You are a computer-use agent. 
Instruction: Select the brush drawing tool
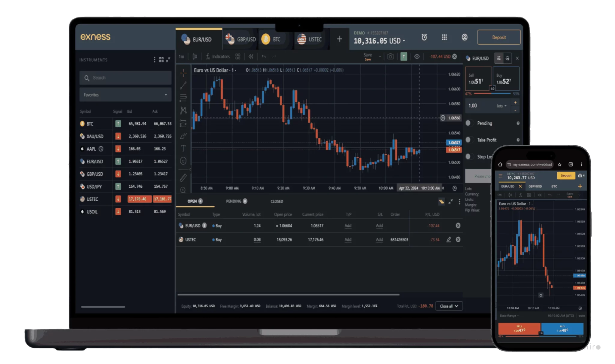pyautogui.click(x=183, y=136)
